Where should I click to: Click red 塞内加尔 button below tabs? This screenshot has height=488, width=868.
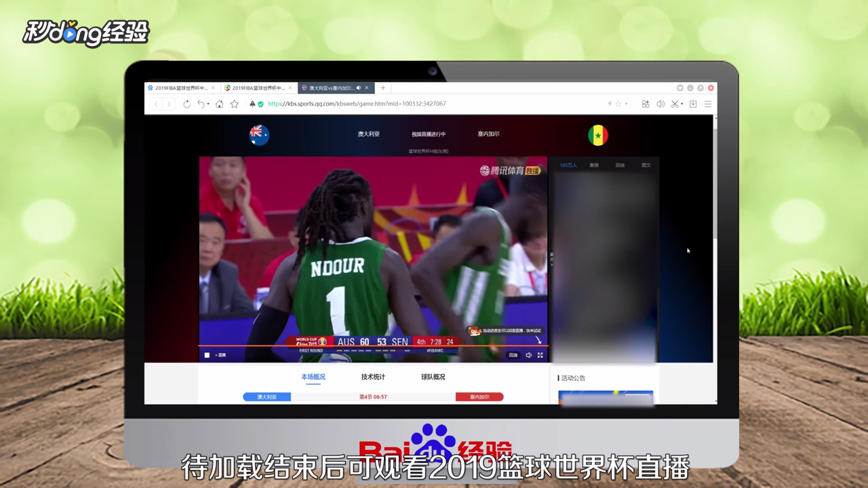pyautogui.click(x=479, y=397)
